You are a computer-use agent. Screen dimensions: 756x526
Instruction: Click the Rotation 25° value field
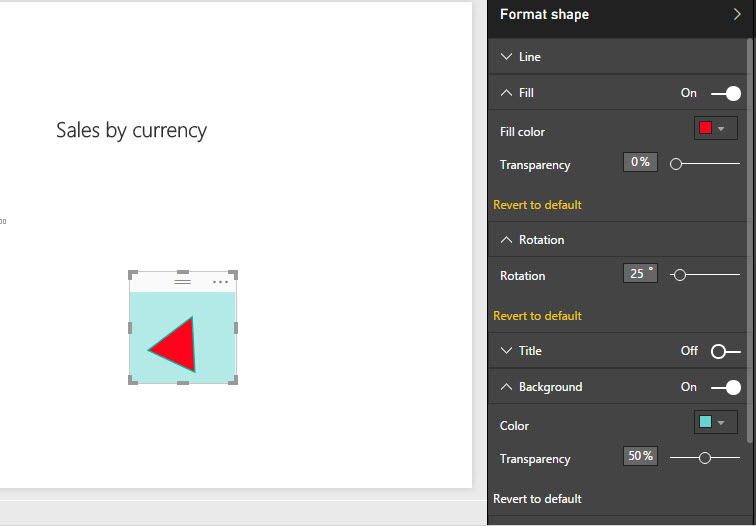640,273
